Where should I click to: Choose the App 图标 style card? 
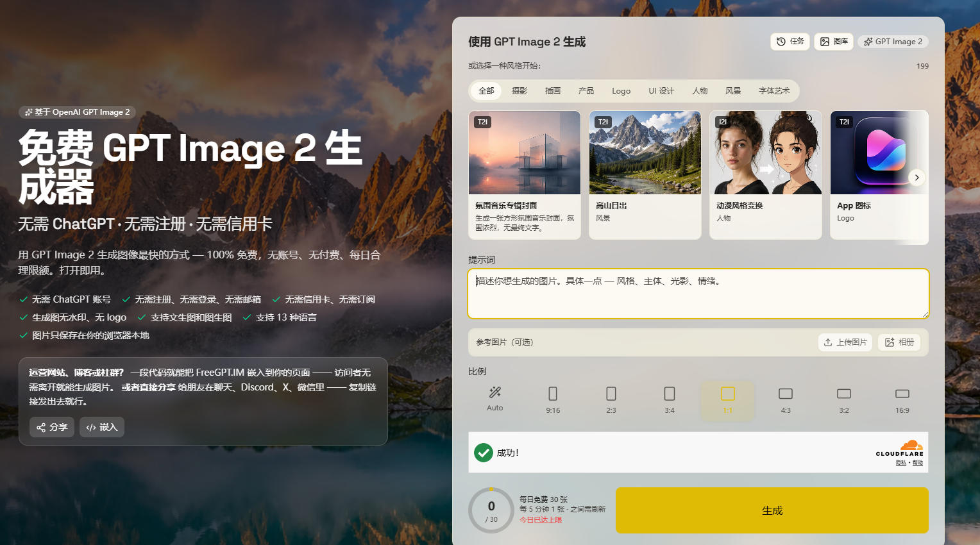pyautogui.click(x=879, y=175)
